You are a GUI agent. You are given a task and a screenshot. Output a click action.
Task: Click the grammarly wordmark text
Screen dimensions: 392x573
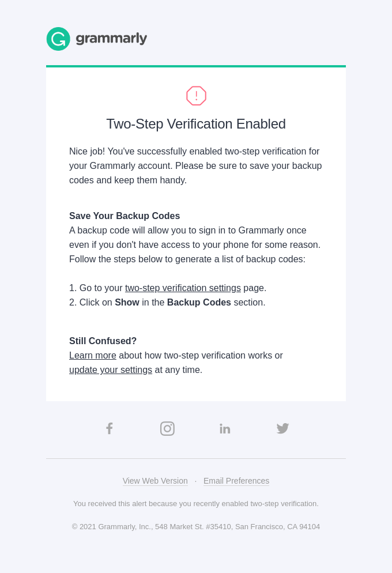(111, 39)
